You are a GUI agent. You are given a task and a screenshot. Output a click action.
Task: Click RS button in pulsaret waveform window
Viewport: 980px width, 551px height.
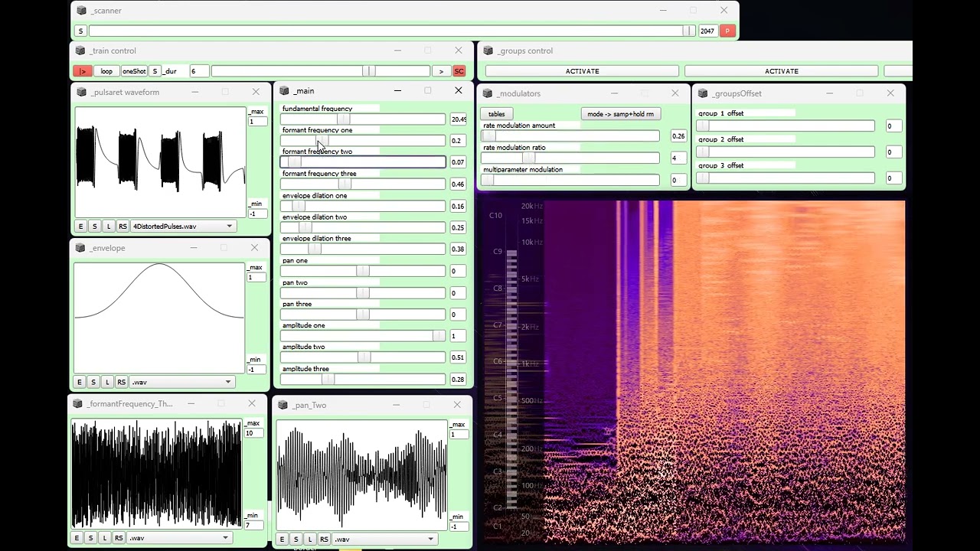coord(122,227)
